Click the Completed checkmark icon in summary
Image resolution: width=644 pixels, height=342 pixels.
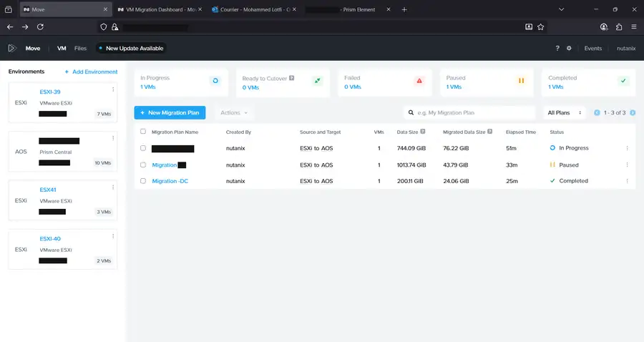tap(623, 81)
